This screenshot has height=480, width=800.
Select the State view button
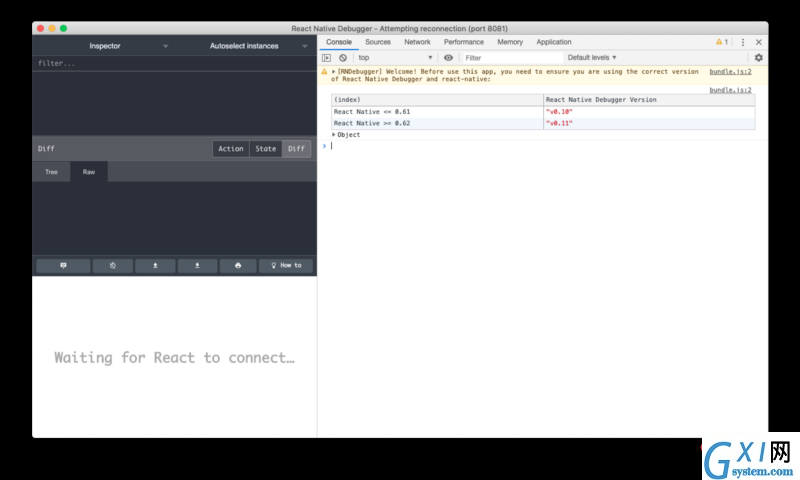[265, 148]
